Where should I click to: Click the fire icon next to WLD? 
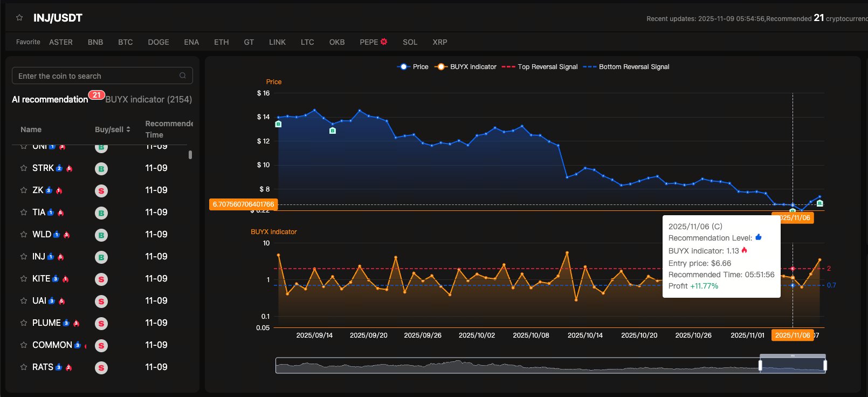(67, 235)
